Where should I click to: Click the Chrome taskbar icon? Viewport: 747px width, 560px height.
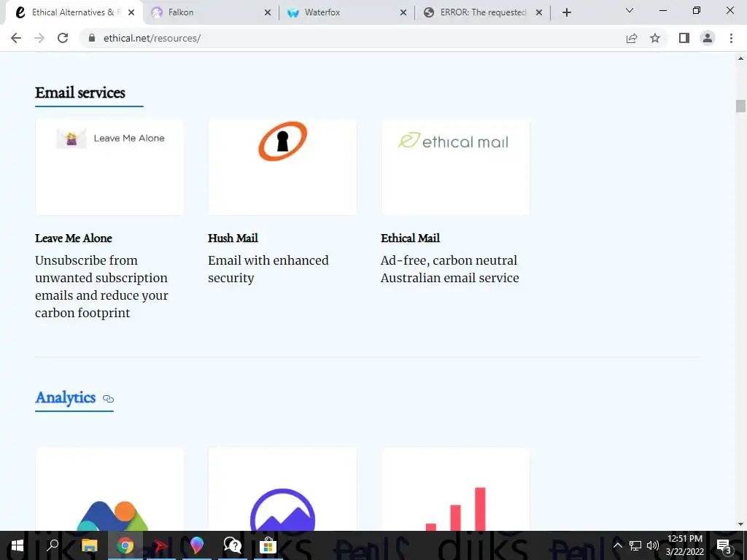point(125,545)
